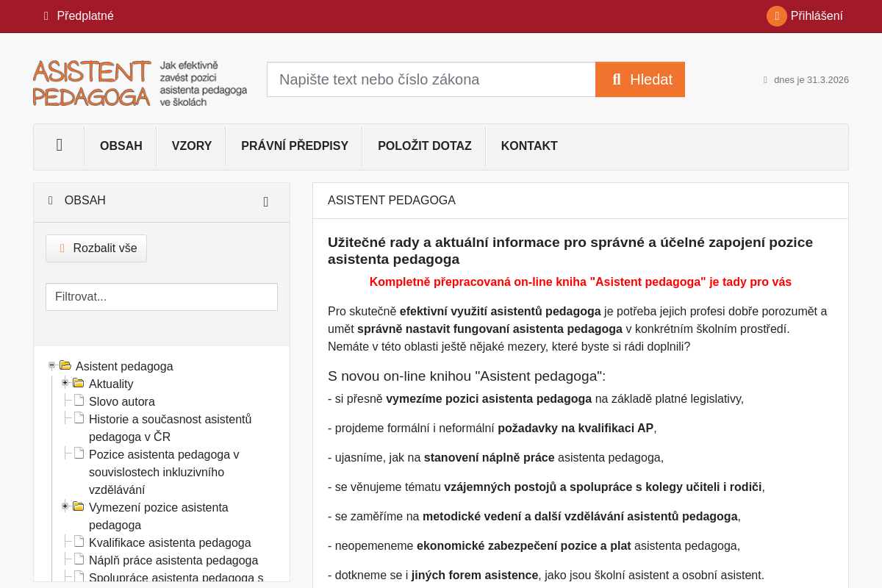This screenshot has width=882, height=588.
Task: Click the calendar icon before 'dnes je 31.3.2026'
Action: [x=764, y=79]
